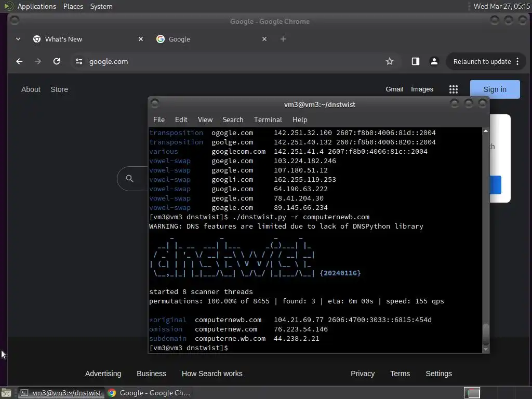Open the Advertising footer link
The image size is (532, 399).
tap(103, 374)
